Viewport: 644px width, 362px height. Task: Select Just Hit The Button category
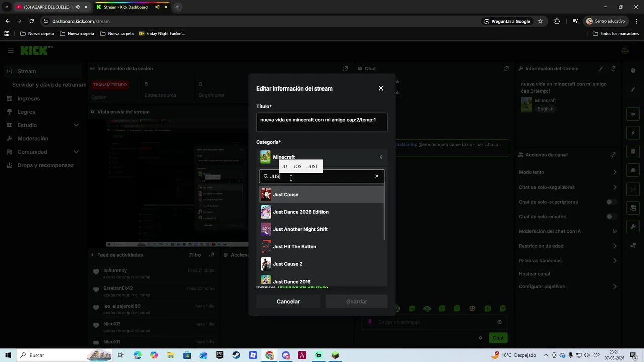point(321,247)
